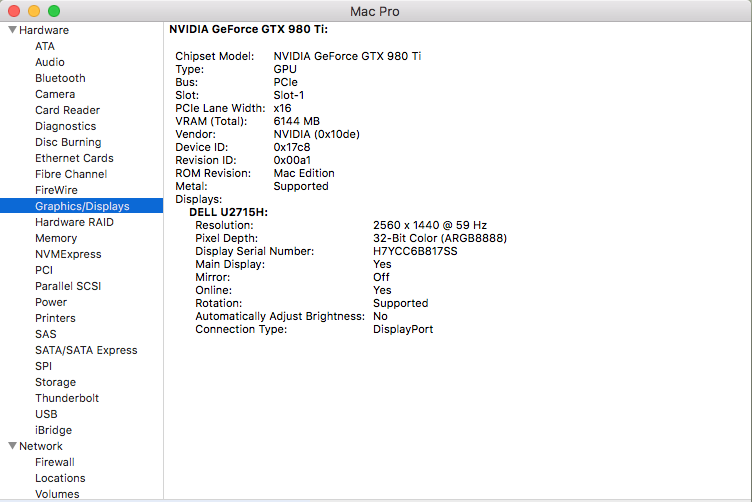Select Power in the sidebar
Screen dimensions: 752x502
[x=51, y=302]
